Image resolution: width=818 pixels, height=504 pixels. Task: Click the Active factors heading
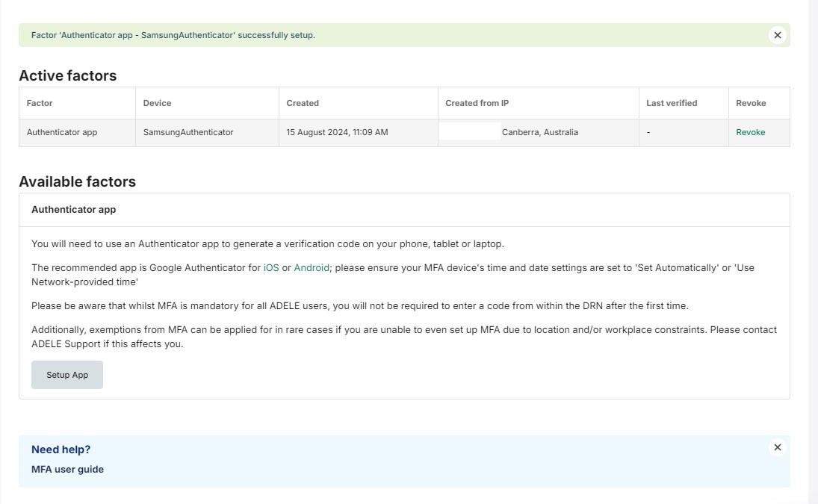point(68,75)
